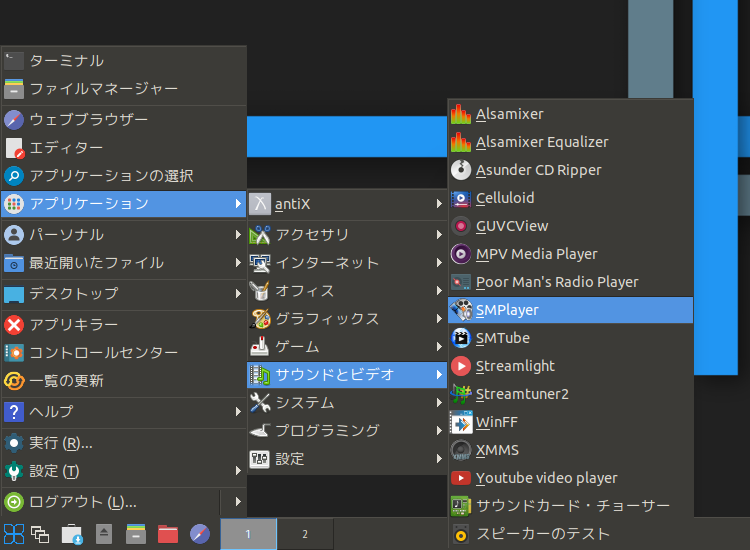The width and height of the screenshot is (750, 550).
Task: Open the start menu button in taskbar
Action: (x=13, y=534)
